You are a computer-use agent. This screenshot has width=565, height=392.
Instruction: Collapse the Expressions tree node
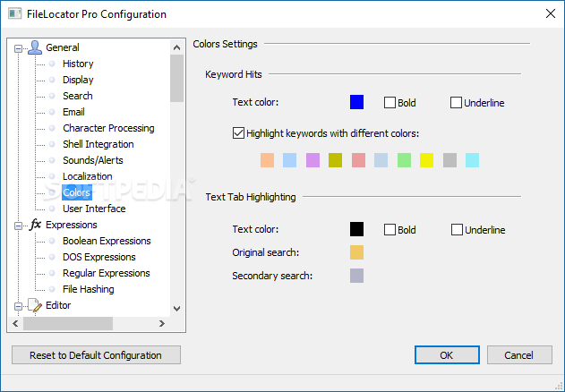18,226
